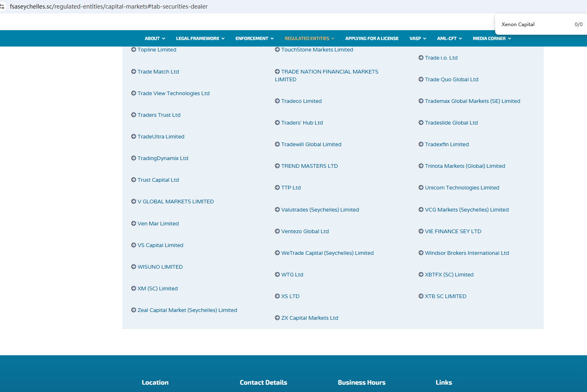This screenshot has width=587, height=392.
Task: Expand the Enforcement menu chevron
Action: pyautogui.click(x=272, y=38)
